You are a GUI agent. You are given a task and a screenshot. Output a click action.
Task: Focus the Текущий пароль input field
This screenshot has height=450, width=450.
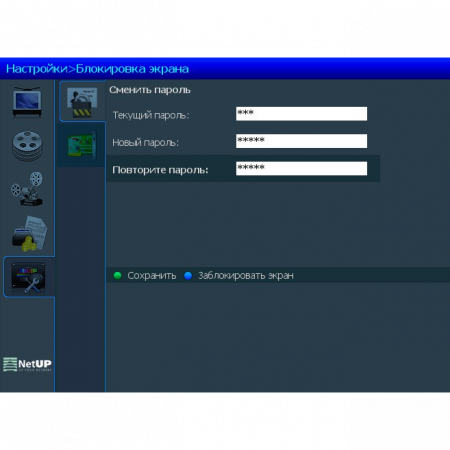(x=301, y=114)
